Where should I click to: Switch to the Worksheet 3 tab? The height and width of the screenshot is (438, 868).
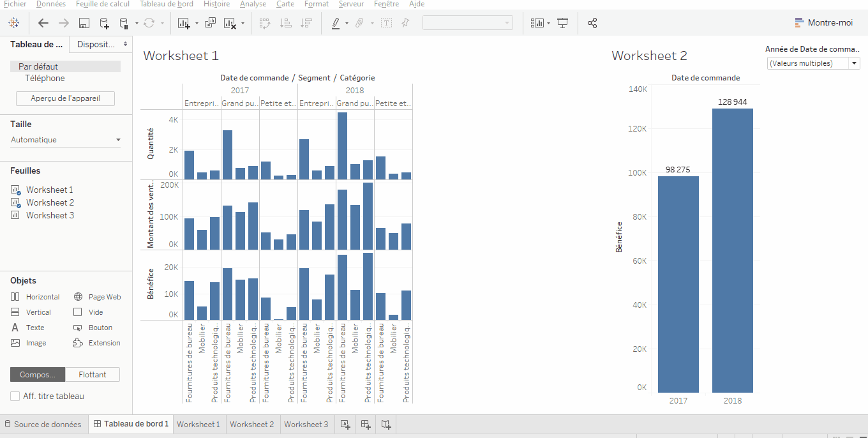pyautogui.click(x=306, y=424)
